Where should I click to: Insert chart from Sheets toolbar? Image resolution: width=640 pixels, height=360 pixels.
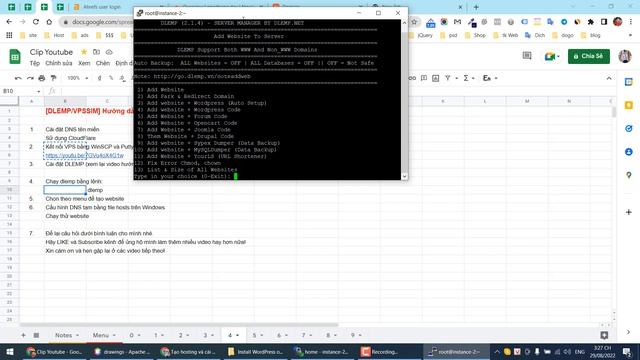(x=436, y=78)
